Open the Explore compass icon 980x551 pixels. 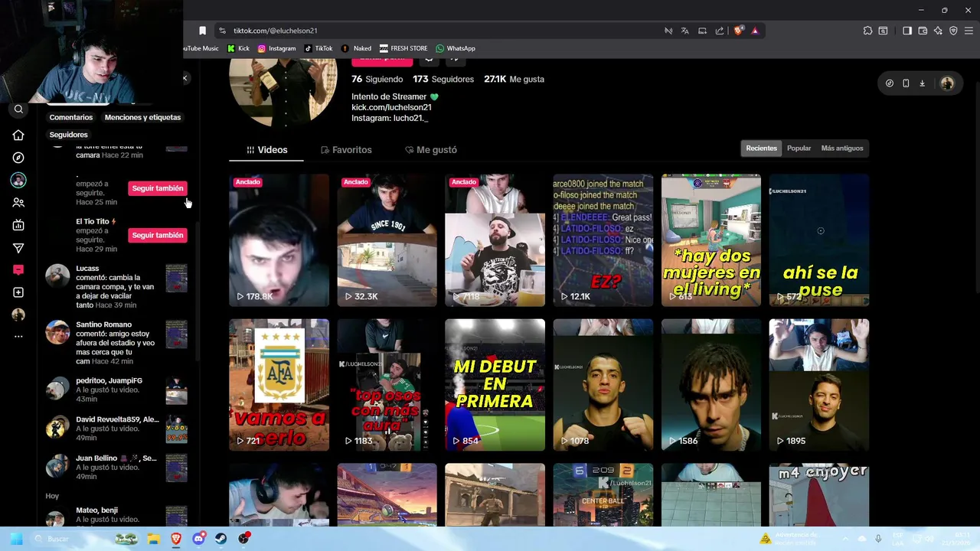[18, 158]
